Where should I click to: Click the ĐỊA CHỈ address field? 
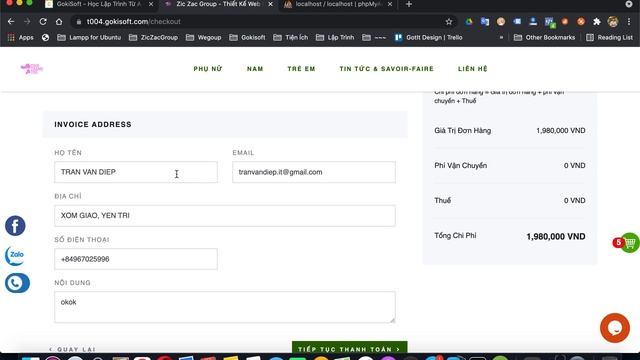pos(224,216)
